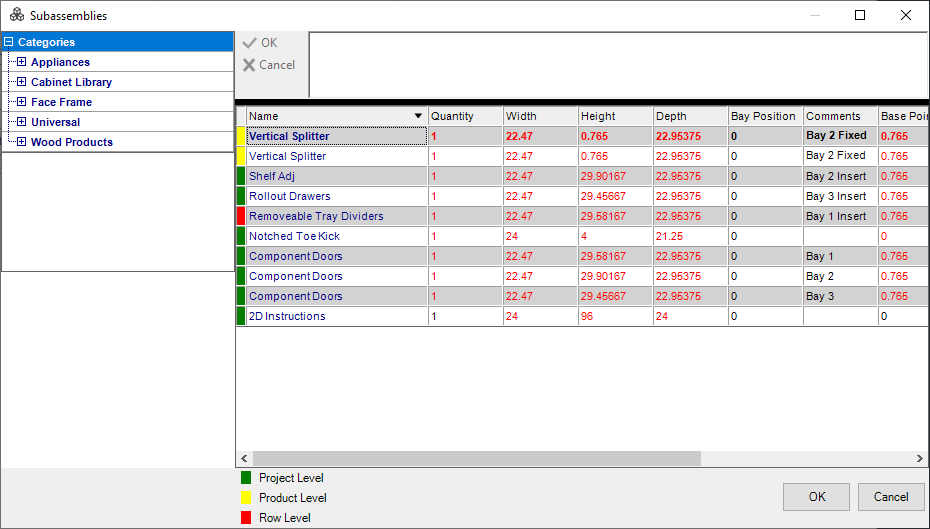The height and width of the screenshot is (529, 930).
Task: Click the 21.25 depth in Notched Toe Kick
Action: [690, 236]
